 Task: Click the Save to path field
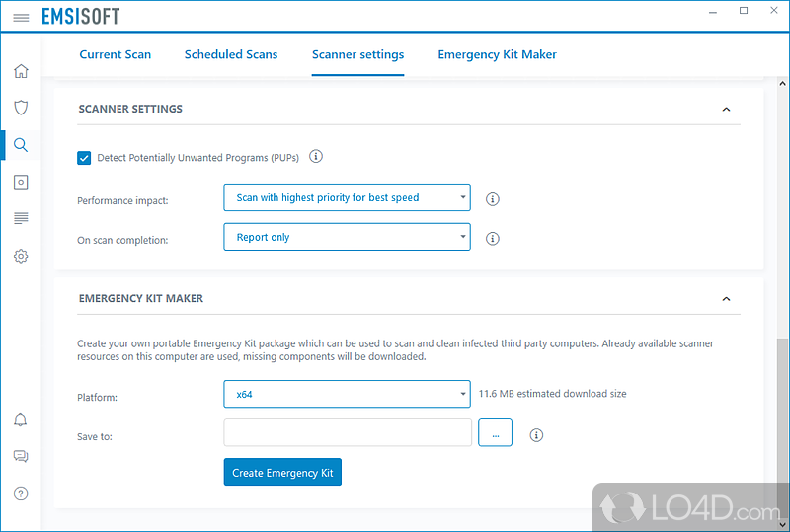[348, 433]
